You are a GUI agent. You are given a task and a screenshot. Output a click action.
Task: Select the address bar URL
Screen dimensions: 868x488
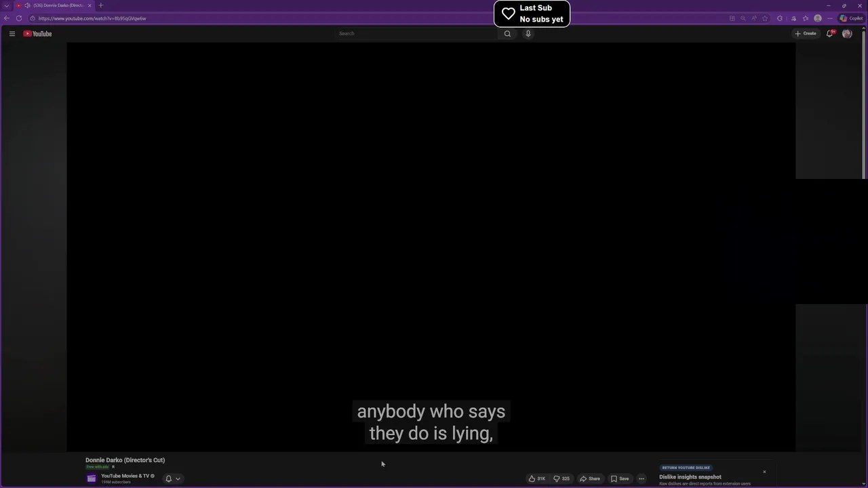click(x=92, y=18)
